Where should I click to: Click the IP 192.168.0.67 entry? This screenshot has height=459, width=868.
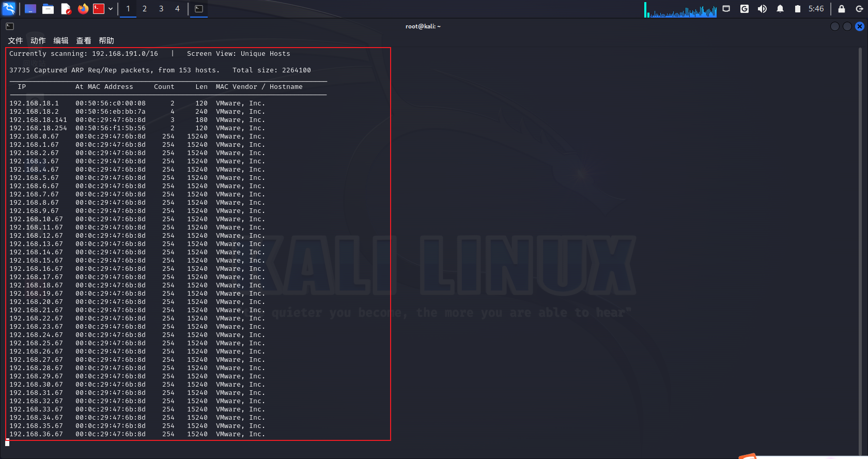coord(34,136)
